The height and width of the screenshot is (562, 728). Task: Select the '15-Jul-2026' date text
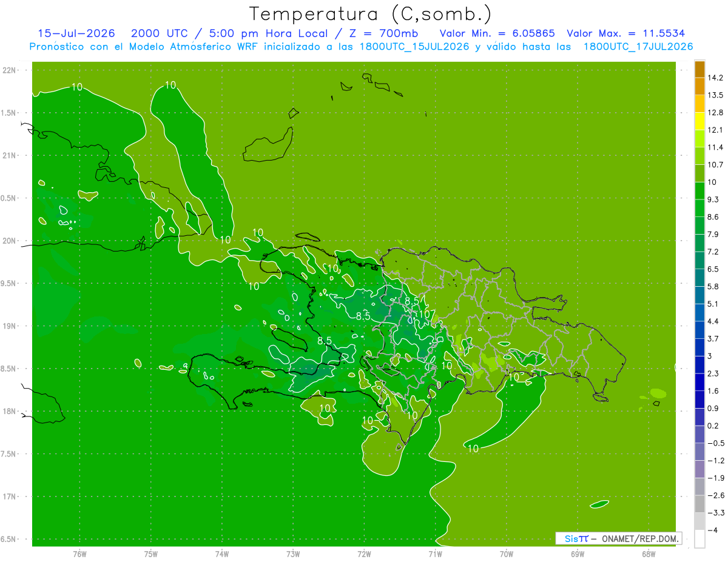pyautogui.click(x=76, y=33)
